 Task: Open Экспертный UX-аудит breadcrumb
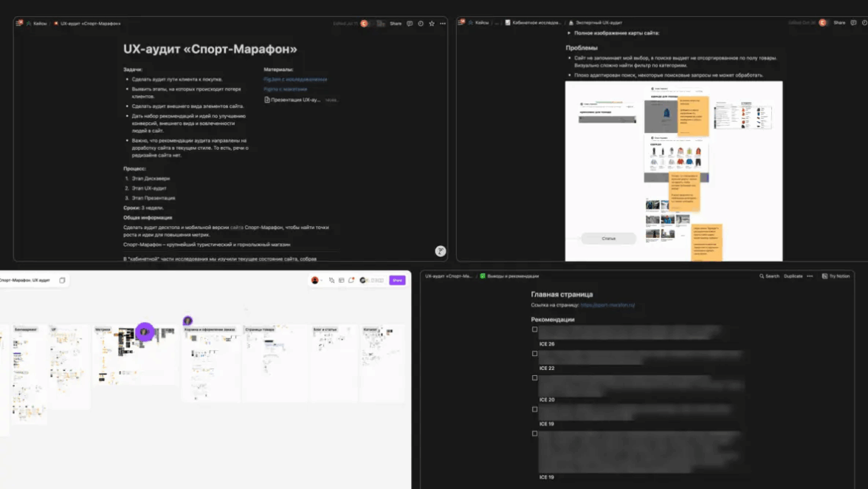click(x=595, y=23)
